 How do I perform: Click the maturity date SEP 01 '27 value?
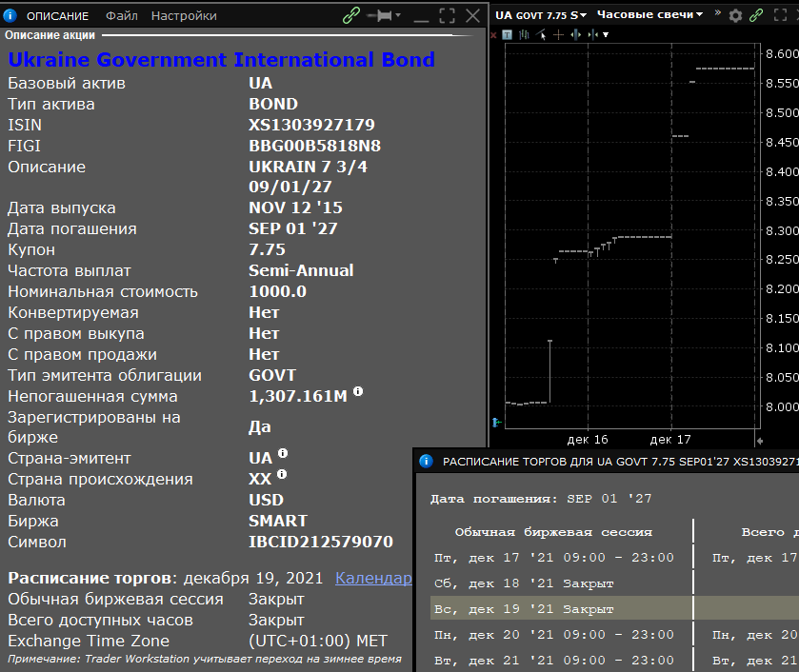click(x=293, y=228)
